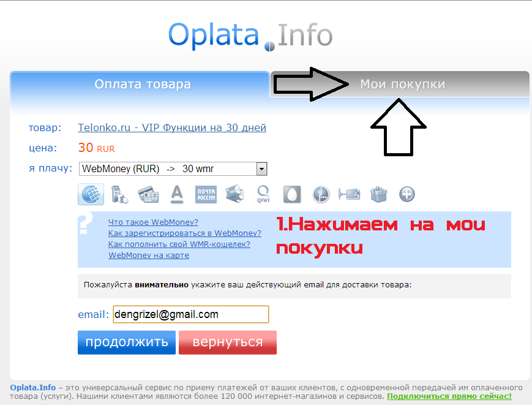The width and height of the screenshot is (532, 405).
Task: Open the WebMoney (RUR) payment method dropdown
Action: pyautogui.click(x=173, y=168)
